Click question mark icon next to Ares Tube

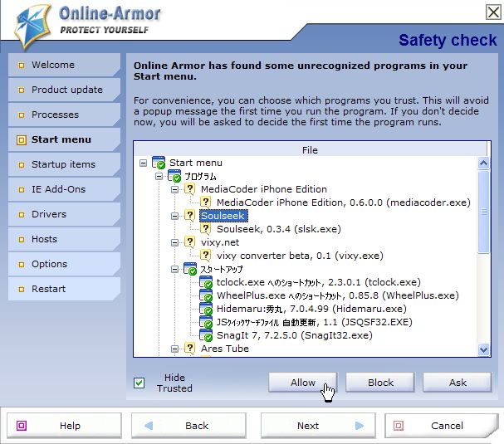190,349
